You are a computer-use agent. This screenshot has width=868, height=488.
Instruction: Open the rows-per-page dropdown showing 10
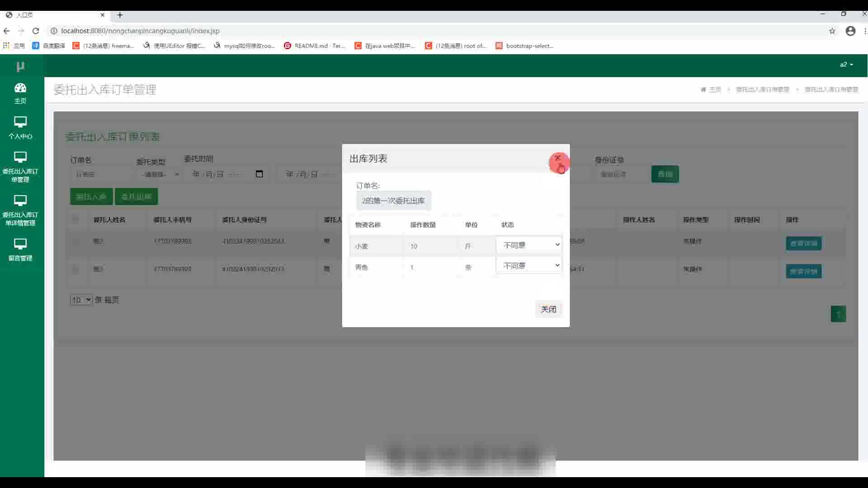point(81,300)
